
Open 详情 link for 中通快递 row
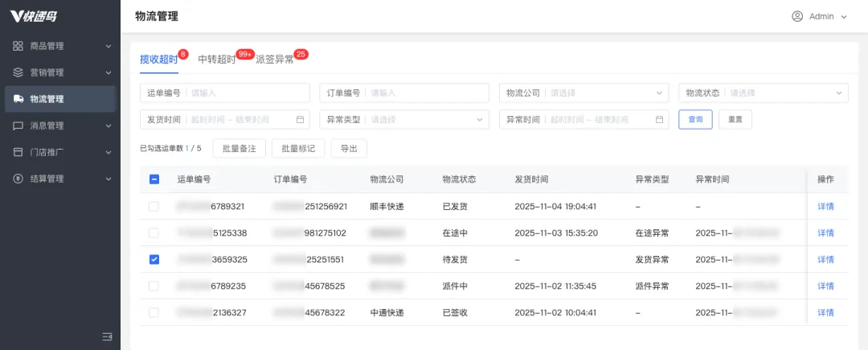pos(825,312)
